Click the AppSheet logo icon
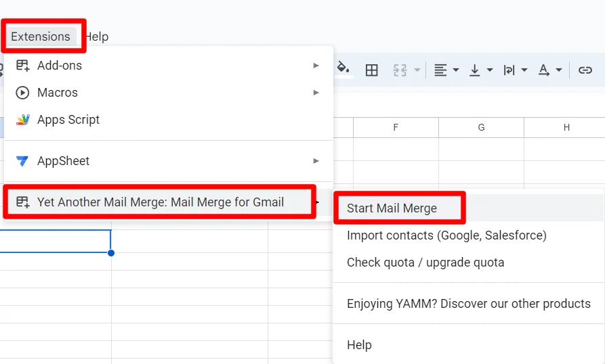The width and height of the screenshot is (605, 364). [22, 161]
